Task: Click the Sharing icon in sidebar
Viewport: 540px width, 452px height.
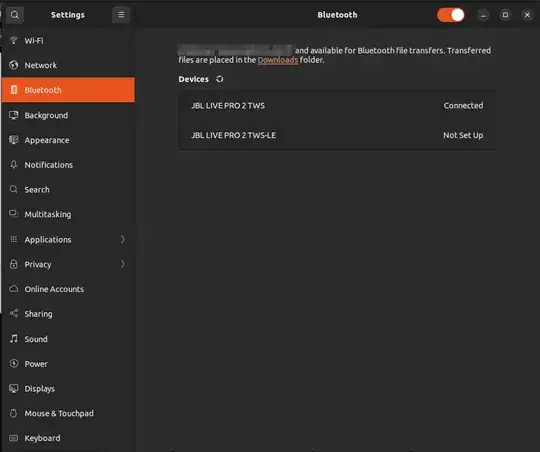Action: click(x=14, y=314)
